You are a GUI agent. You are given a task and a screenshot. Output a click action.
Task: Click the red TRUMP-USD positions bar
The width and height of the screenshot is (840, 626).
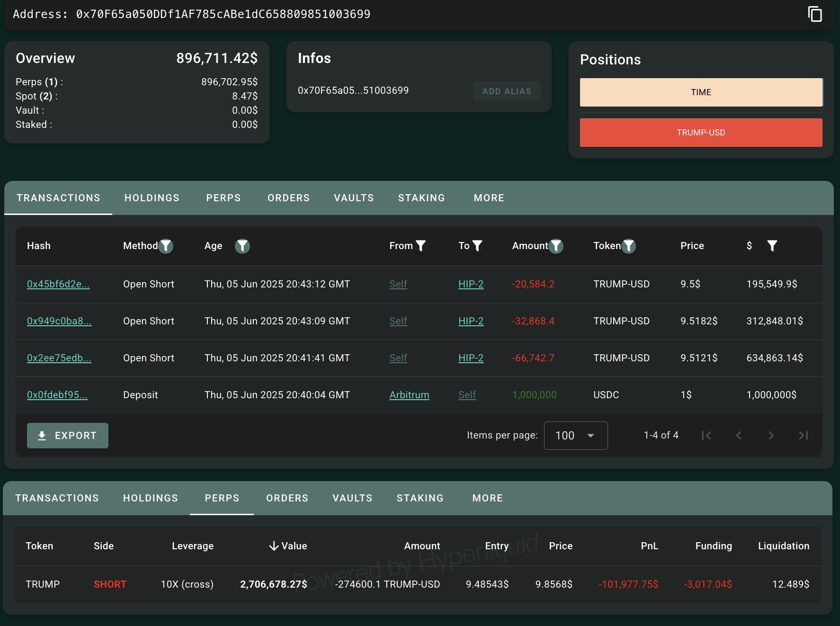pos(701,133)
